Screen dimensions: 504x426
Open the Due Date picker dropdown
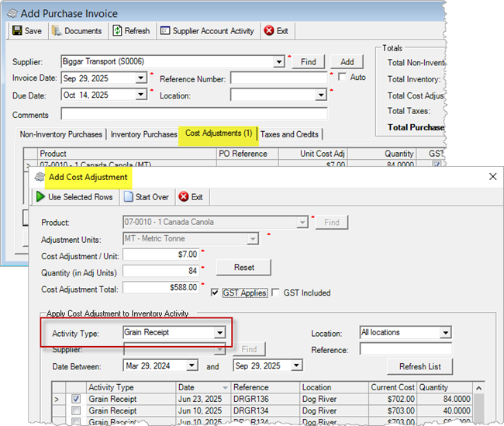pyautogui.click(x=141, y=95)
